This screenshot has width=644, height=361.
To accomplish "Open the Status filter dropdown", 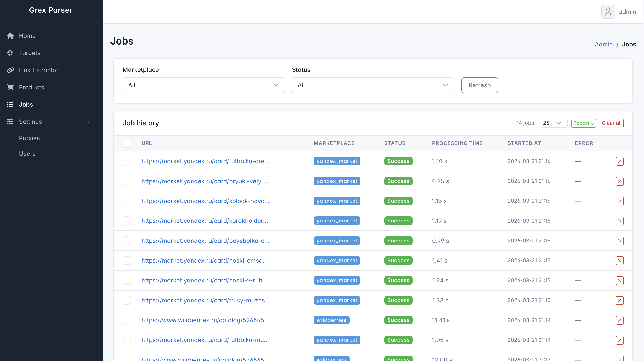I will 373,85.
